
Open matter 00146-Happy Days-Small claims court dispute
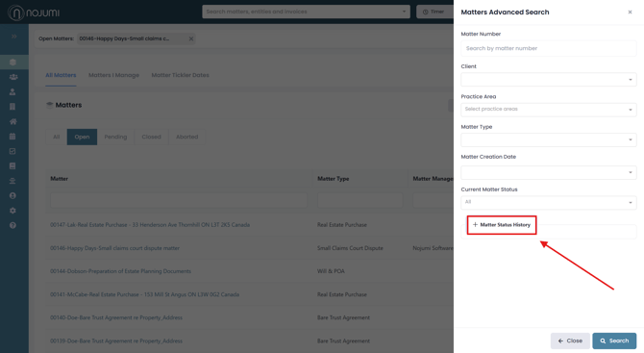tap(115, 248)
